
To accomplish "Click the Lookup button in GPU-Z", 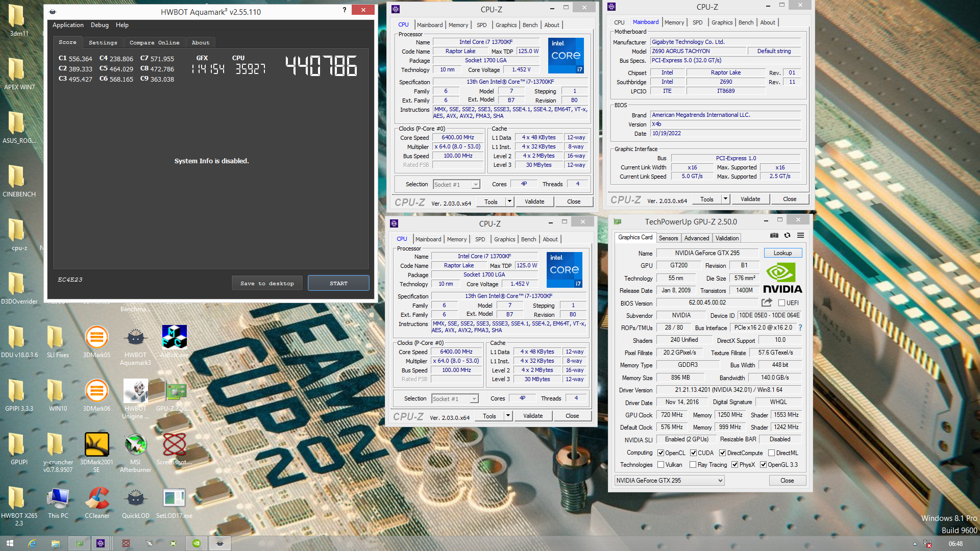I will coord(782,253).
